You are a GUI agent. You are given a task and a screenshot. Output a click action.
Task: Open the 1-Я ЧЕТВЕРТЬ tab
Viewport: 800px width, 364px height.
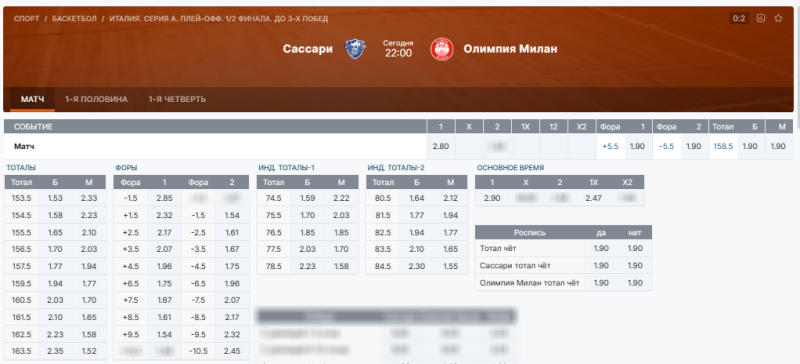pyautogui.click(x=177, y=99)
